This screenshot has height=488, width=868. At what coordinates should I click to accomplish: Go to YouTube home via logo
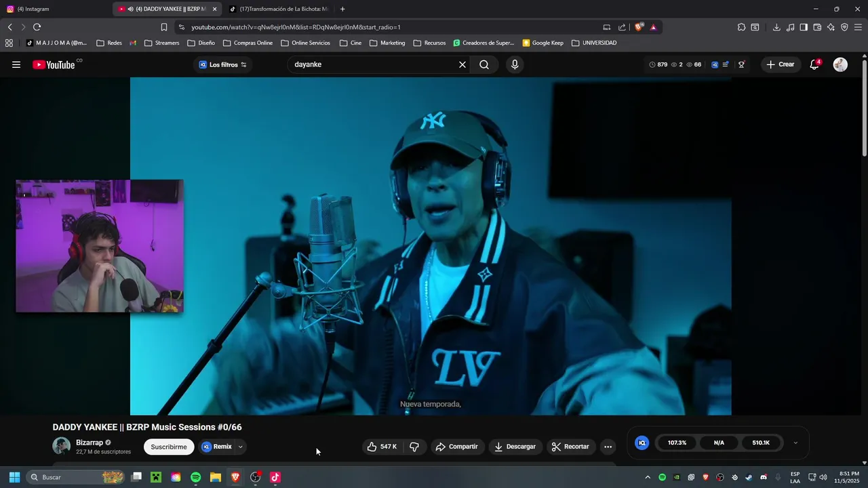(54, 64)
